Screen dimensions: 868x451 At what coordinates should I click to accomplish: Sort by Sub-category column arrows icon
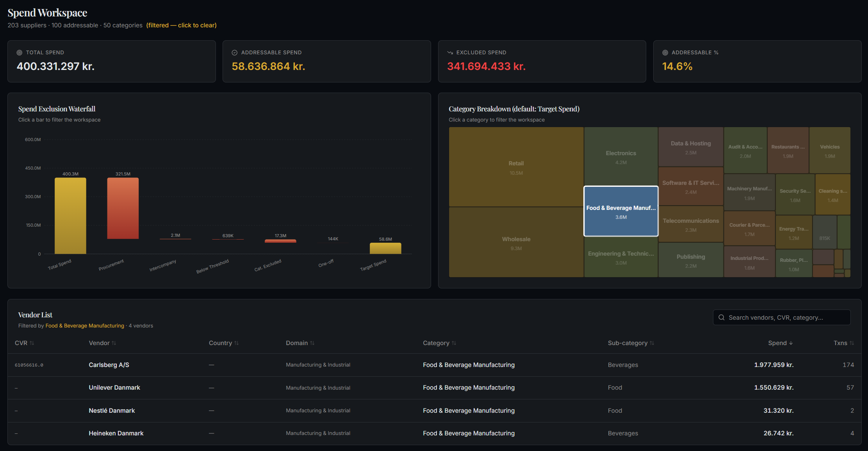coord(652,343)
